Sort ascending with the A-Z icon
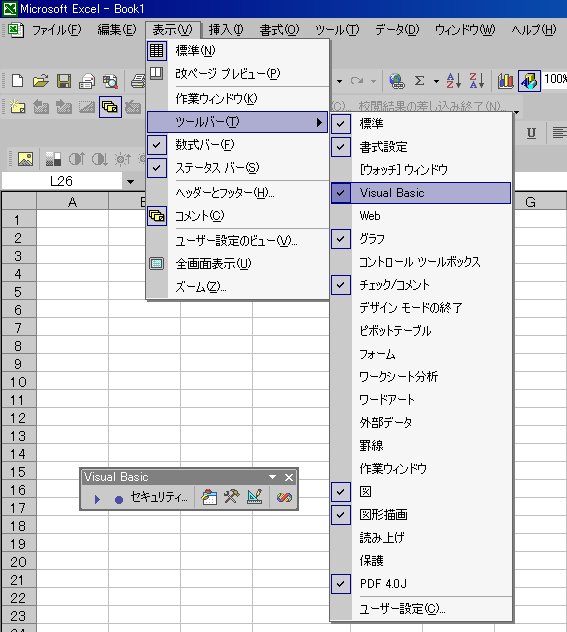This screenshot has height=632, width=567. pyautogui.click(x=453, y=81)
